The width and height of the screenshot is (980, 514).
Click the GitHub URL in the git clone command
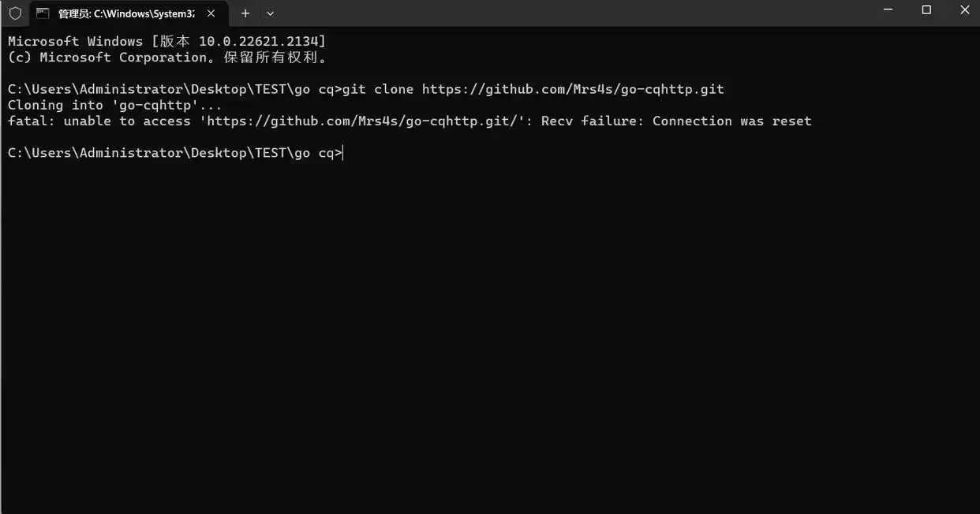click(x=573, y=89)
